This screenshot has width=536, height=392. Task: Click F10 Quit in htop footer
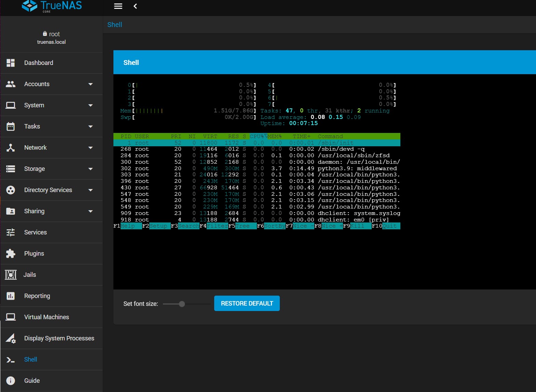[x=386, y=226]
